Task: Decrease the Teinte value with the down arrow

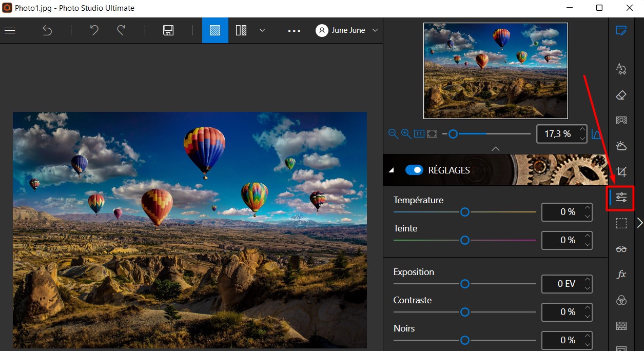Action: 588,244
